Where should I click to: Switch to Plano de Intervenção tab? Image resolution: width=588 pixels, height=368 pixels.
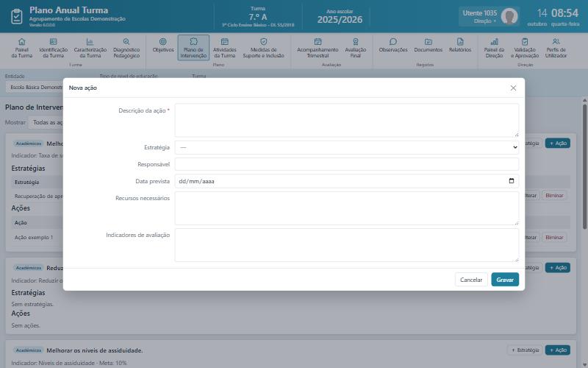(193, 48)
